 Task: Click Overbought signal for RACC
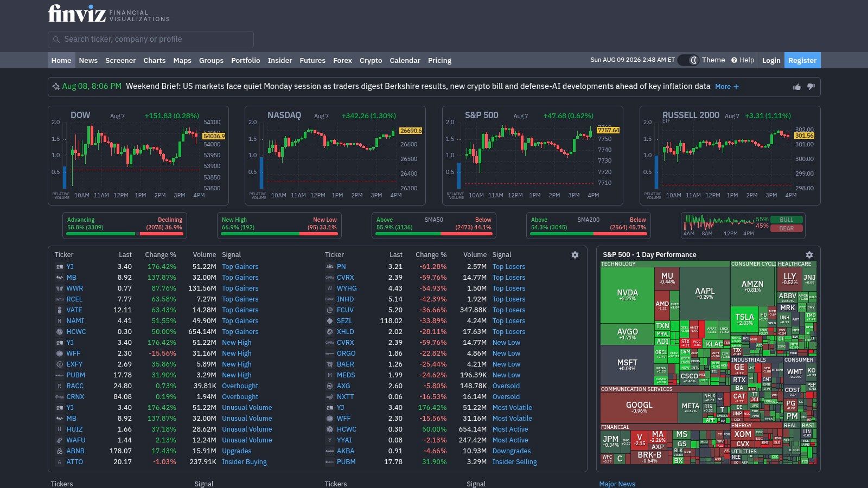[x=240, y=386]
